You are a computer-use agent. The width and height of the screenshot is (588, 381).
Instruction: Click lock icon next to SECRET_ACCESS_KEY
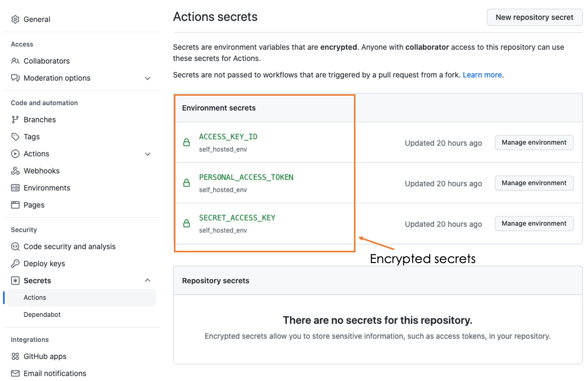point(187,223)
